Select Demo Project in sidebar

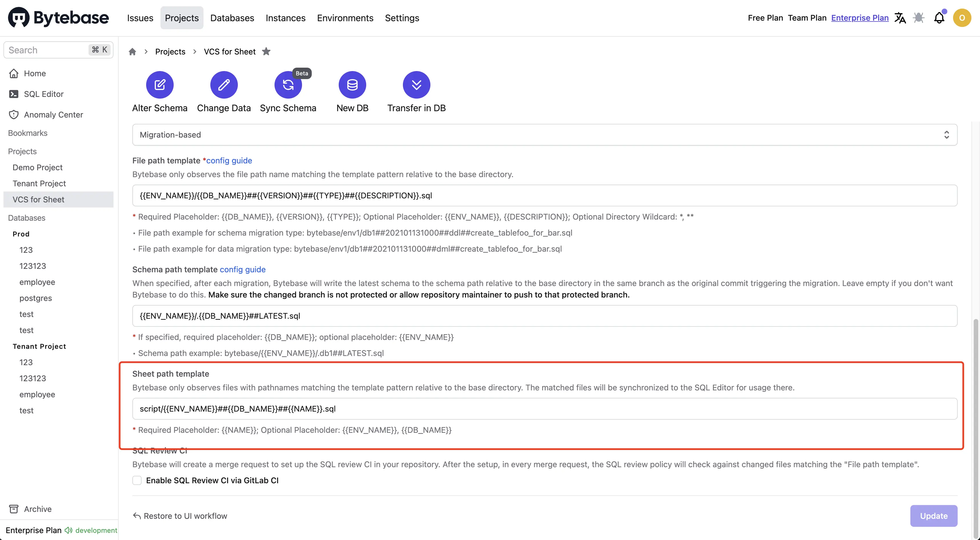[37, 167]
